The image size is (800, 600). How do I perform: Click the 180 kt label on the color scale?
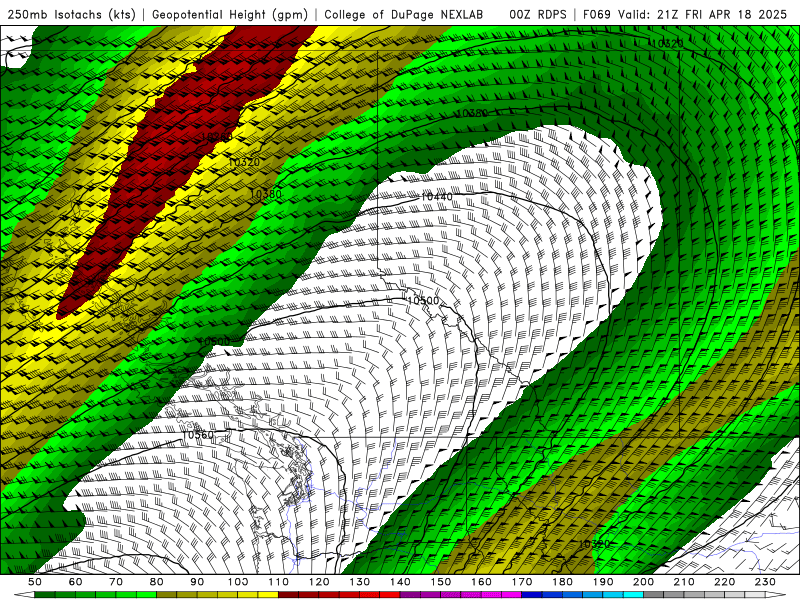(x=562, y=582)
